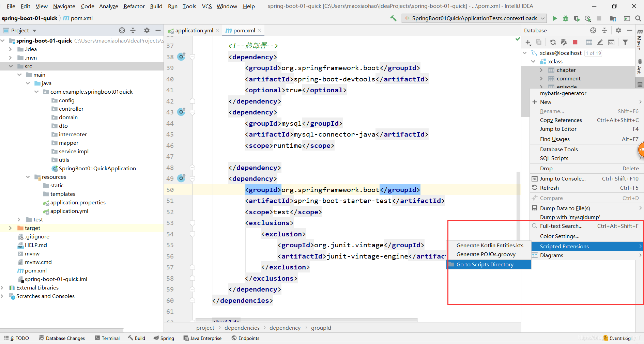644x344 pixels.
Task: Select SpringBoot01QuickApplication class in tree
Action: 94,168
